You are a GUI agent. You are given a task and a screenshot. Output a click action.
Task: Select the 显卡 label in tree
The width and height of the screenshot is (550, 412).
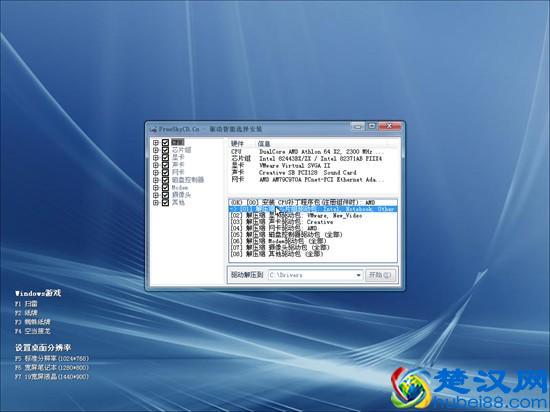178,158
